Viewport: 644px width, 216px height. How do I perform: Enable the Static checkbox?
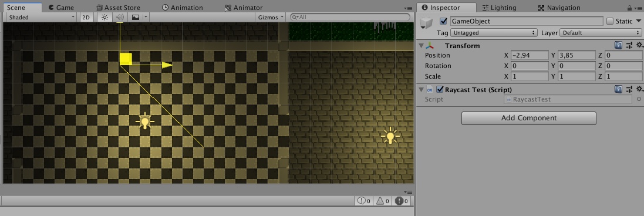click(x=610, y=21)
